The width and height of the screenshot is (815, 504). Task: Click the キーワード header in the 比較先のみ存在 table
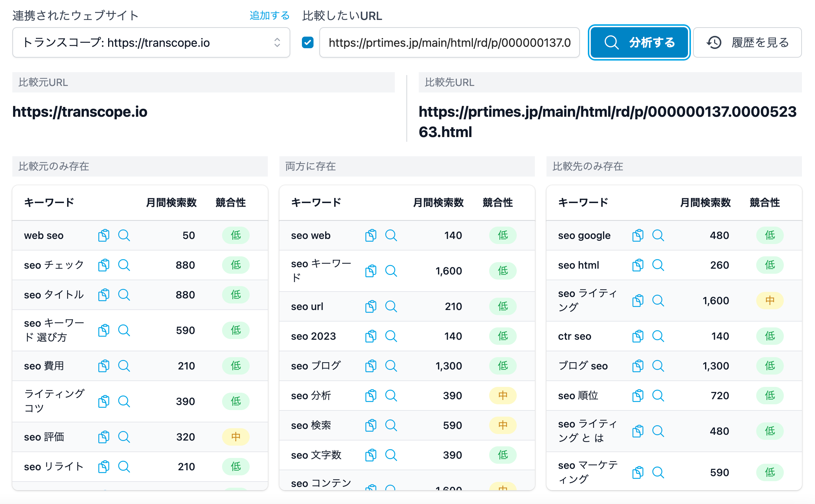pyautogui.click(x=583, y=202)
